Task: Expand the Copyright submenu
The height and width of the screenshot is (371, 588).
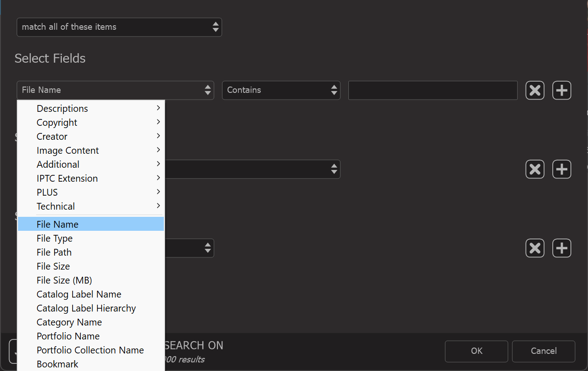Action: (x=91, y=123)
